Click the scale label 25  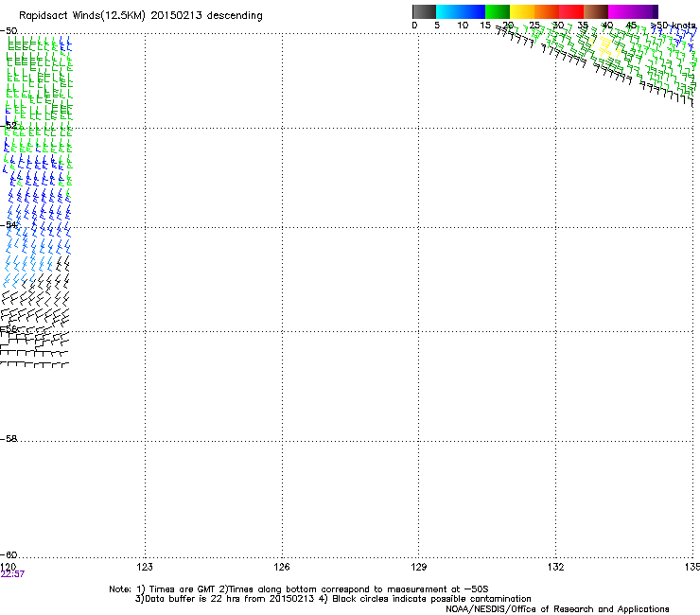tap(534, 26)
